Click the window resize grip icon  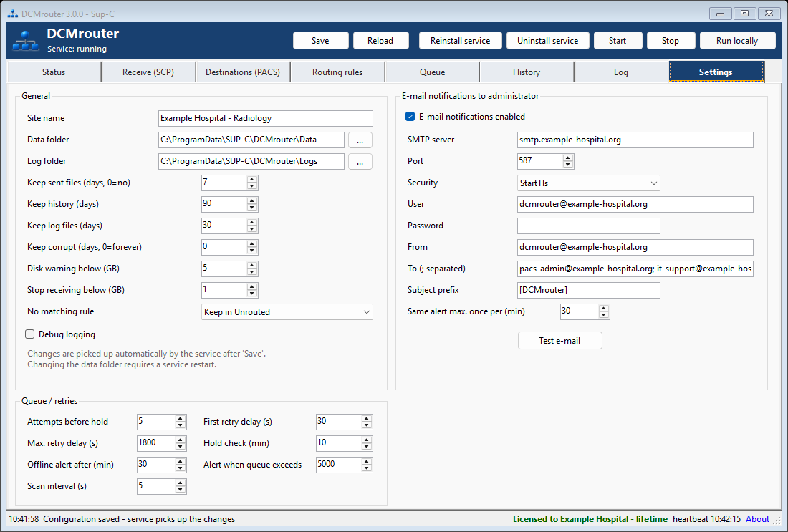pyautogui.click(x=777, y=521)
